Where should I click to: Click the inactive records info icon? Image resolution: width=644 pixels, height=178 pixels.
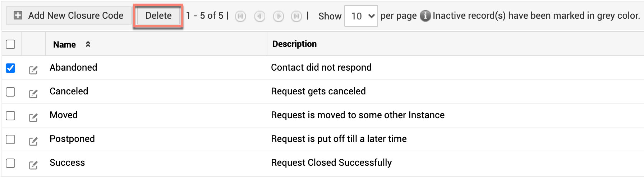coord(425,16)
